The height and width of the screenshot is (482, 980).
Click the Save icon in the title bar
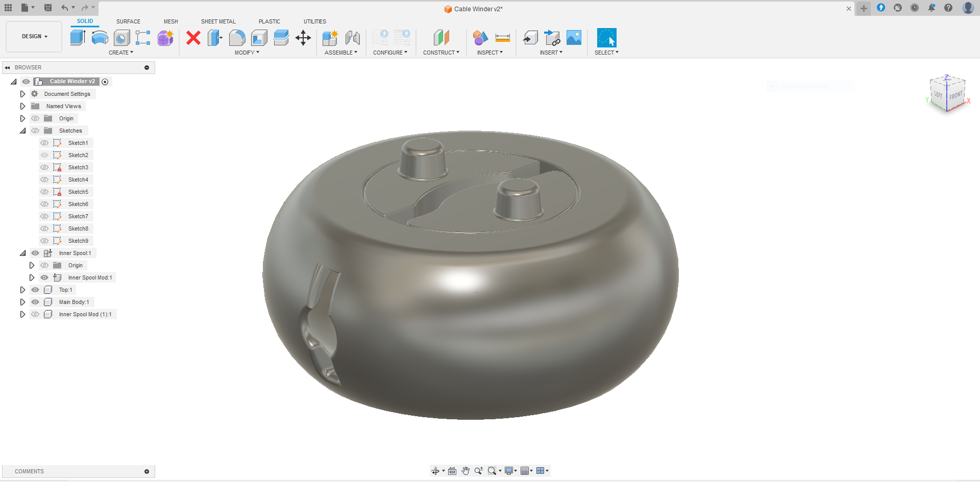48,8
